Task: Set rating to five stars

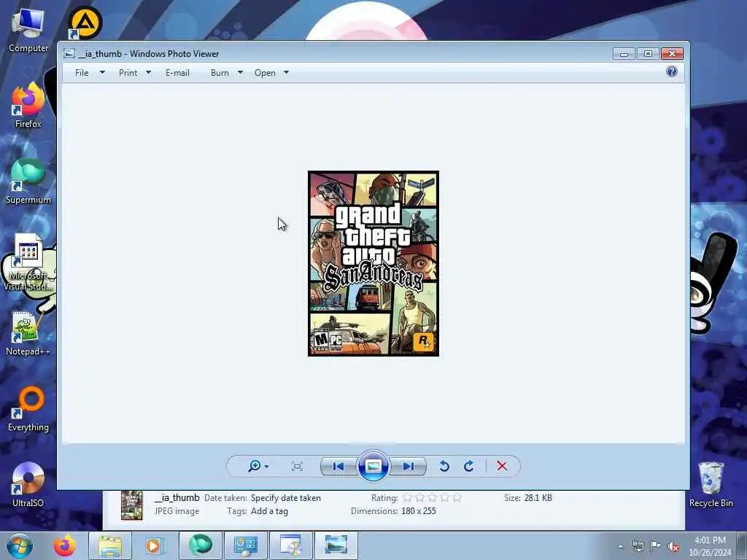Action: coord(457,498)
